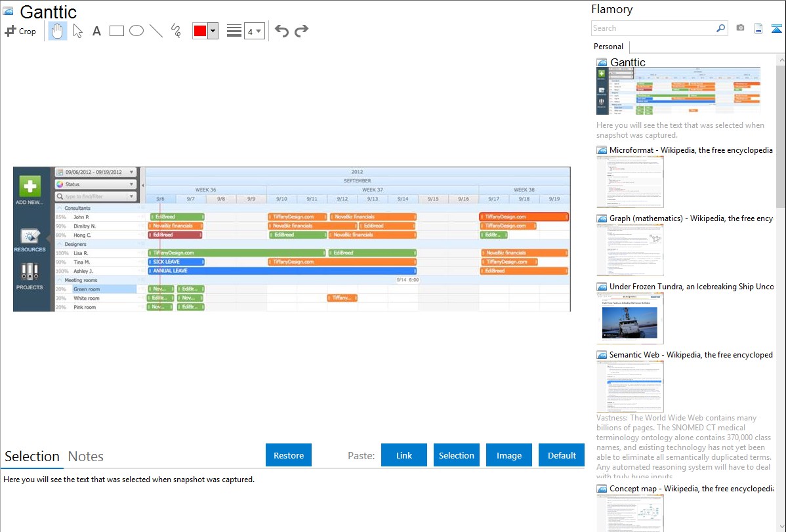Open the Microformat Wikipedia snapshot thumbnail
Screen dimensions: 786x532
pos(630,182)
